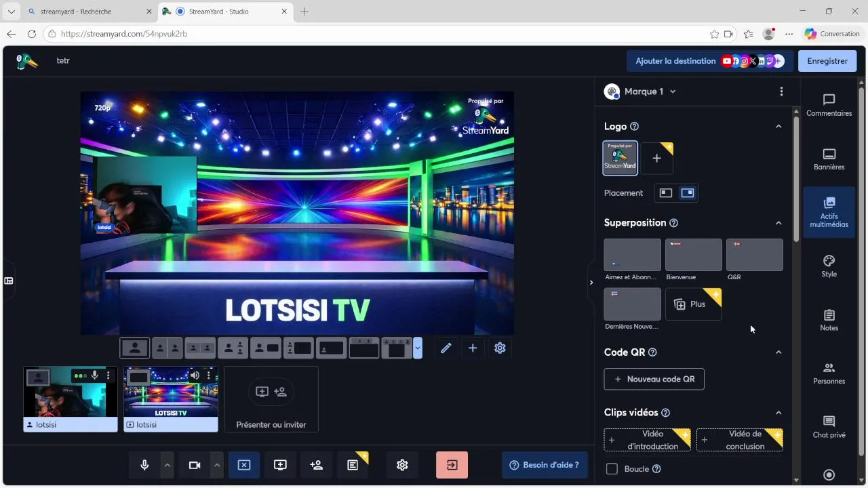Screen dimensions: 868x488
Task: Open the Bannières panel
Action: (829, 159)
